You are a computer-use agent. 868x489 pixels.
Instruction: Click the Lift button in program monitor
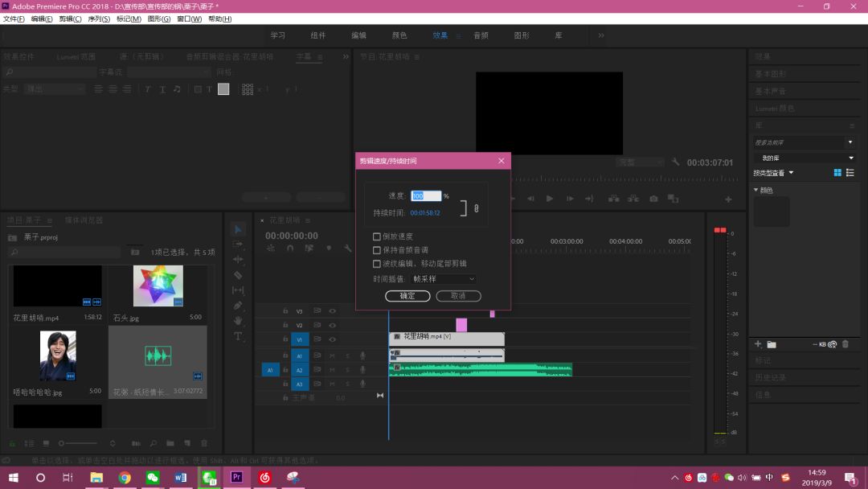613,199
